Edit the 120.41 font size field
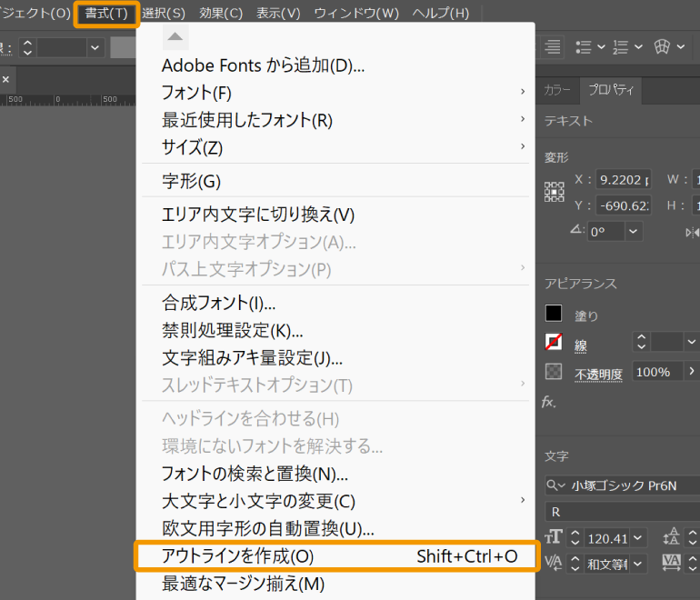 (607, 538)
